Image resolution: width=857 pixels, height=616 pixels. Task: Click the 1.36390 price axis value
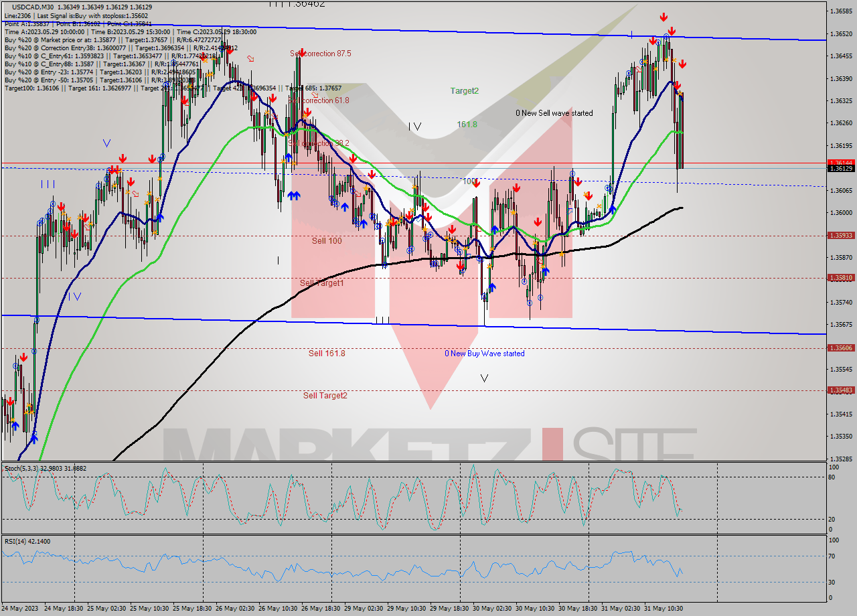click(840, 78)
